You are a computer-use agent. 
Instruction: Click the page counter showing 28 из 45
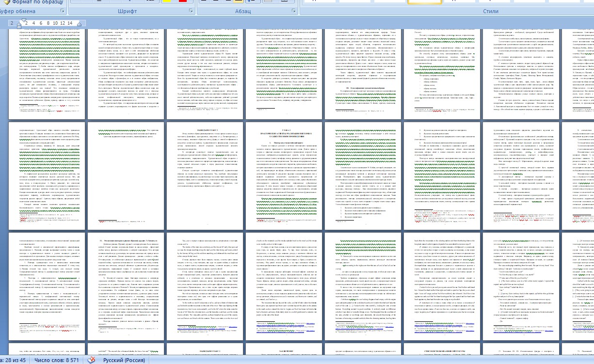(x=14, y=360)
